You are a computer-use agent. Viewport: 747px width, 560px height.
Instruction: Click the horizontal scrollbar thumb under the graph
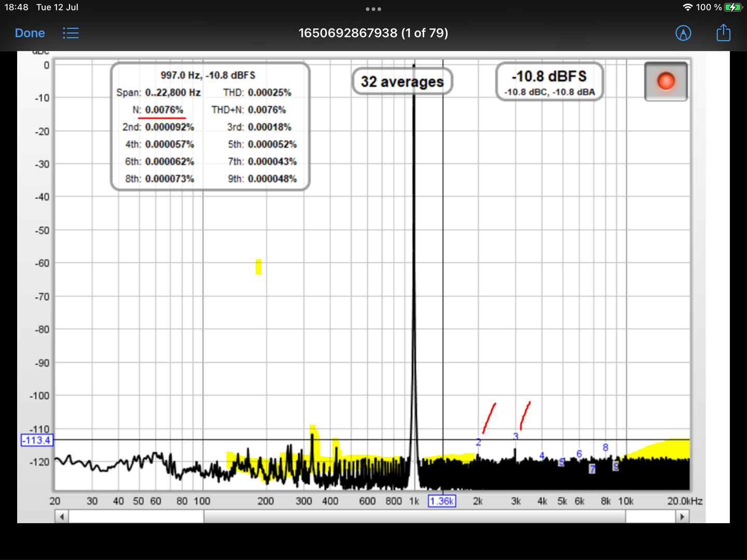tap(414, 516)
